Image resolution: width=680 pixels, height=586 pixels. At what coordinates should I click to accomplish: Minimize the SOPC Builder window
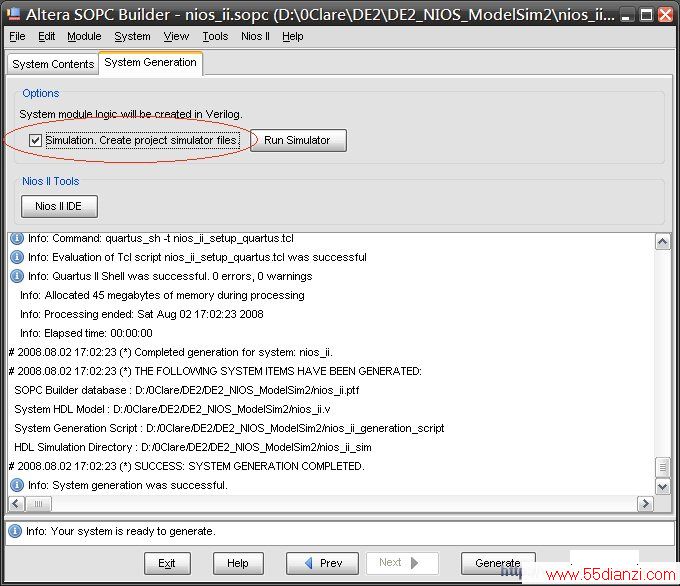[625, 15]
